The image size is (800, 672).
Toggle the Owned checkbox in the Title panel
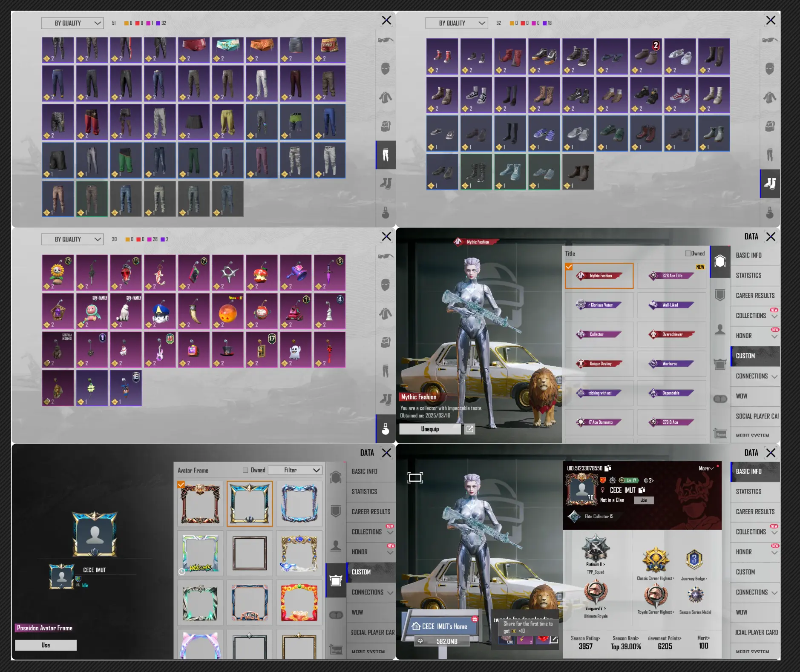pyautogui.click(x=688, y=253)
